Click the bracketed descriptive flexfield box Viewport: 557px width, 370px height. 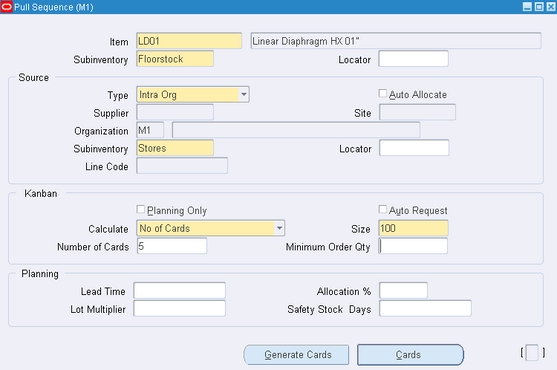532,353
